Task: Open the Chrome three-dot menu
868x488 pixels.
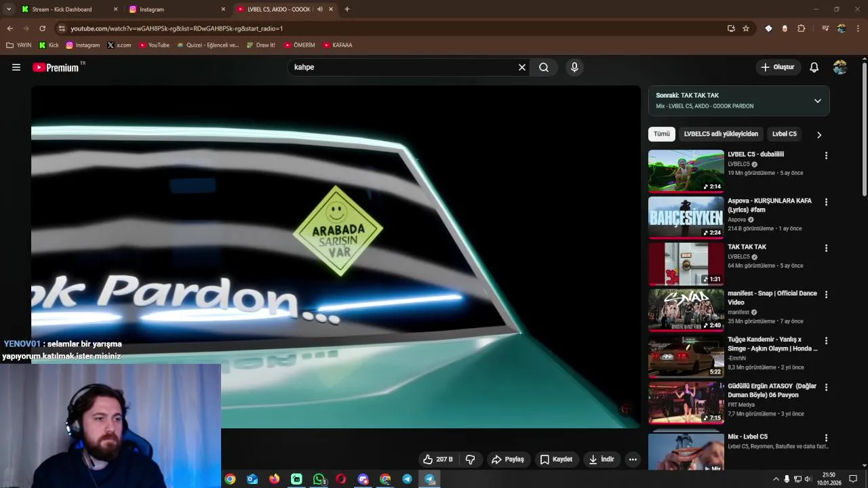Action: [x=859, y=28]
